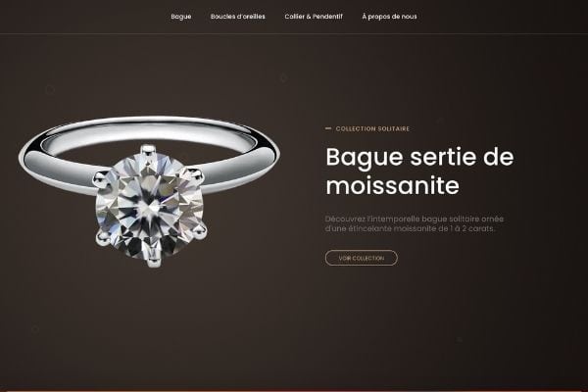Click the divider line under the navigation bar
This screenshot has width=588, height=392.
coord(294,33)
